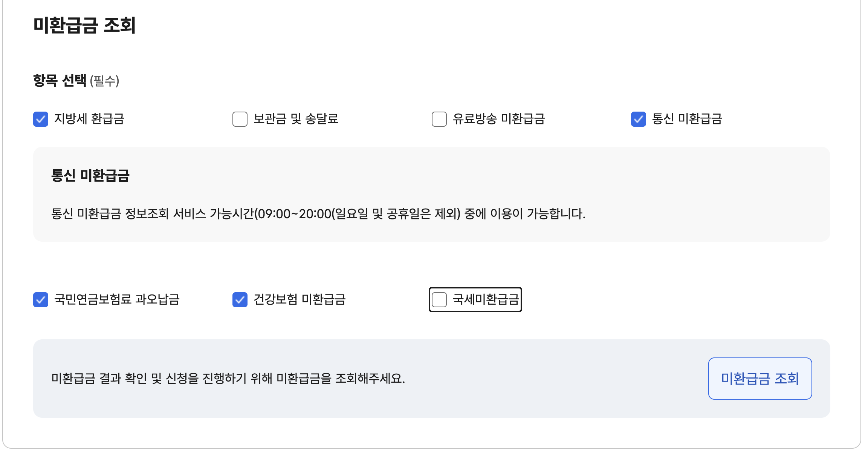Click the 국세미환급금 label text
This screenshot has width=868, height=460.
(486, 299)
